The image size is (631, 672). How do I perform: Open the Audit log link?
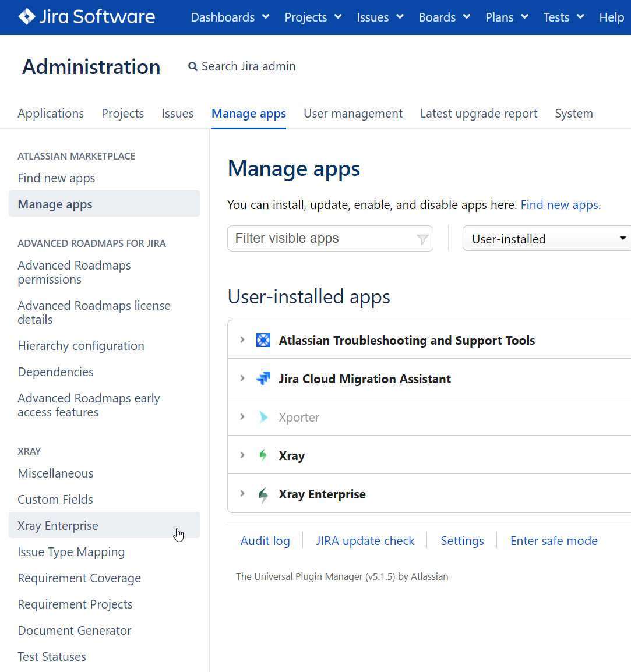tap(265, 541)
